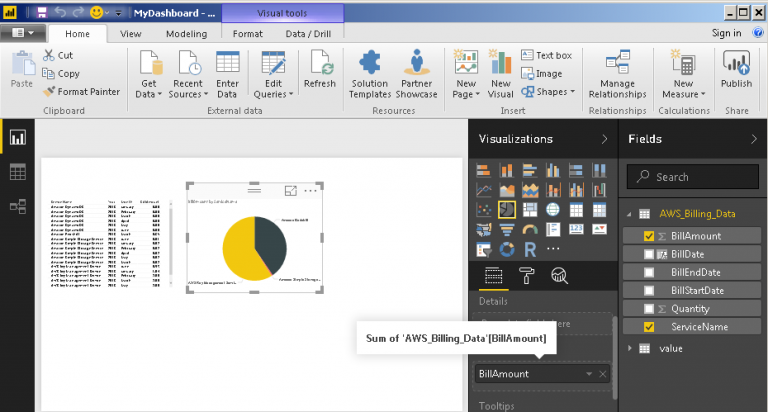
Task: Open the BillAmount field well dropdown arrow
Action: (x=589, y=373)
